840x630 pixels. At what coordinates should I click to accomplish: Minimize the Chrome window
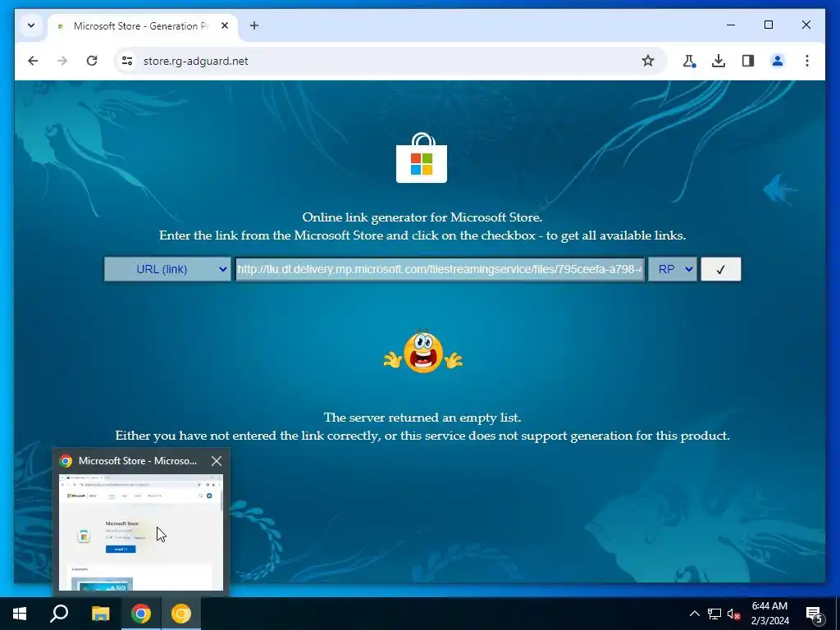pos(731,25)
